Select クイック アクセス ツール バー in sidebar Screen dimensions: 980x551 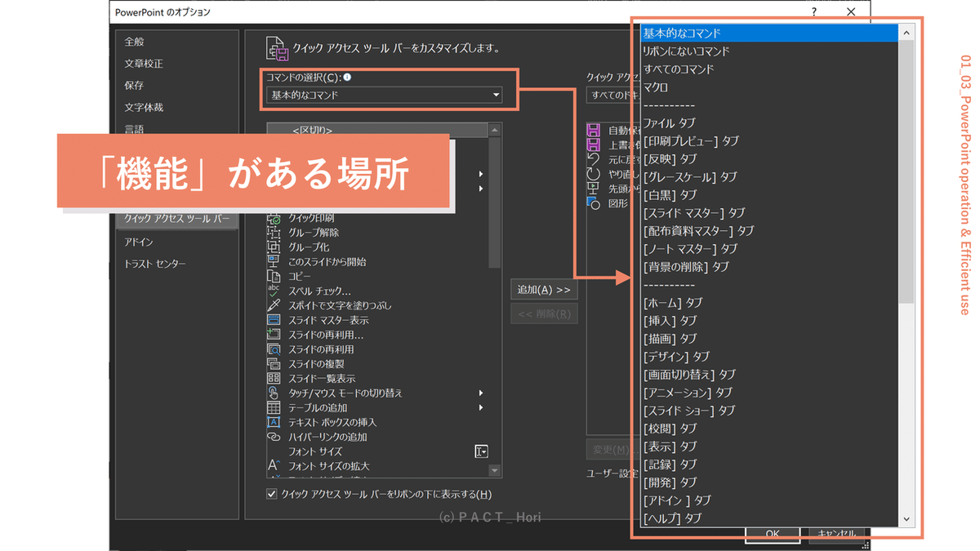(177, 219)
